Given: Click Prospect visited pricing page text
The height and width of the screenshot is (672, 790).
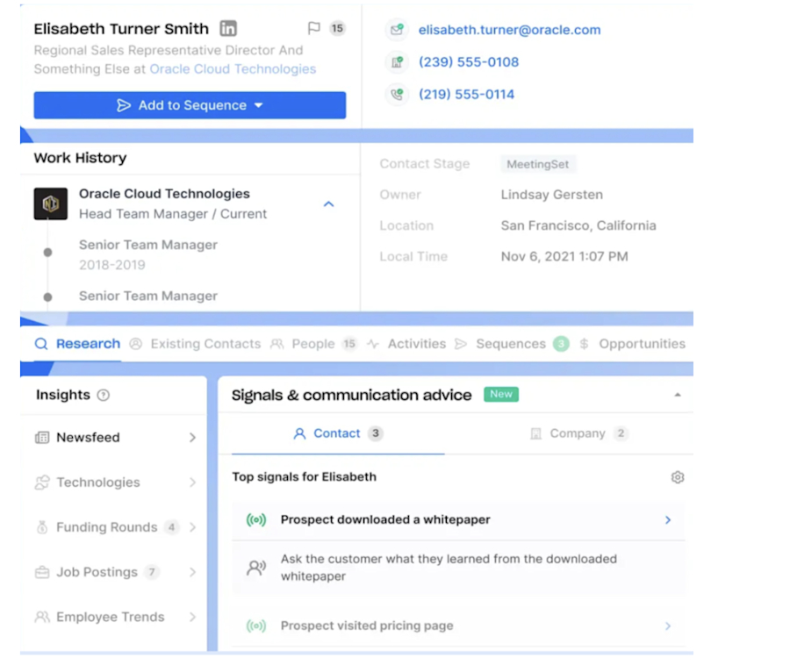Looking at the screenshot, I should (x=367, y=626).
